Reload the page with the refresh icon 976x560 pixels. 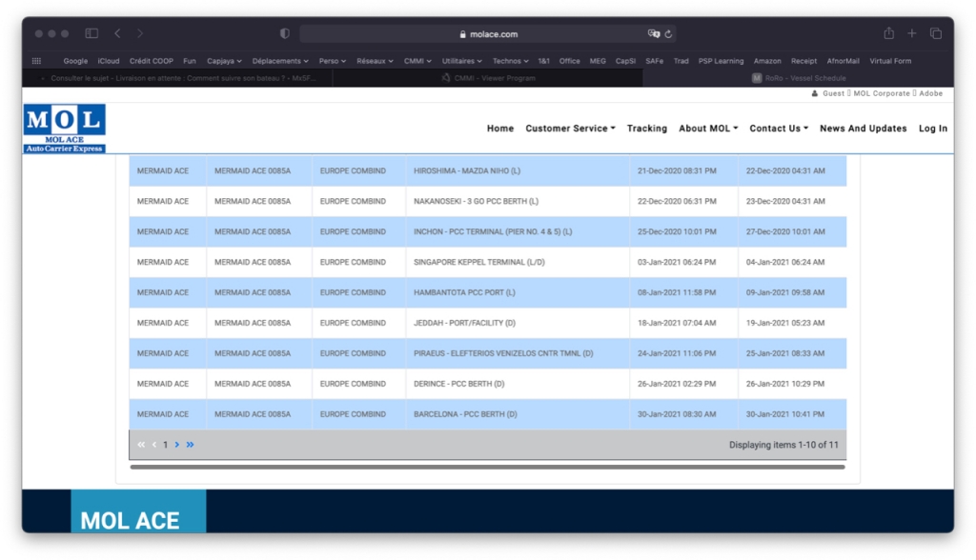668,34
